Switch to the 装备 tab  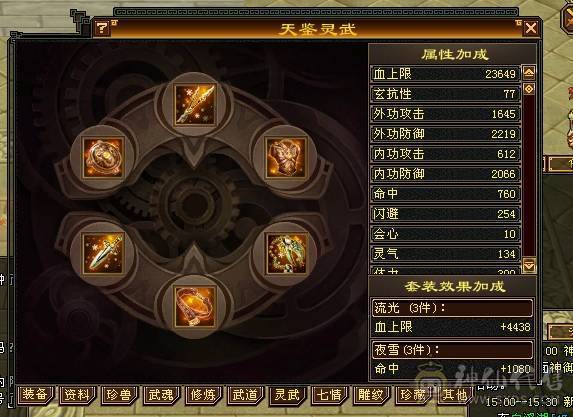35,395
